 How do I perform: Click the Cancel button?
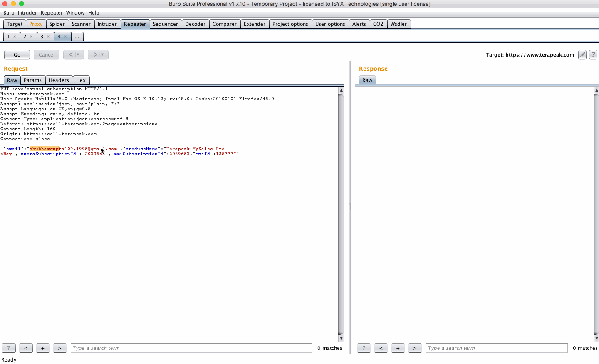47,54
